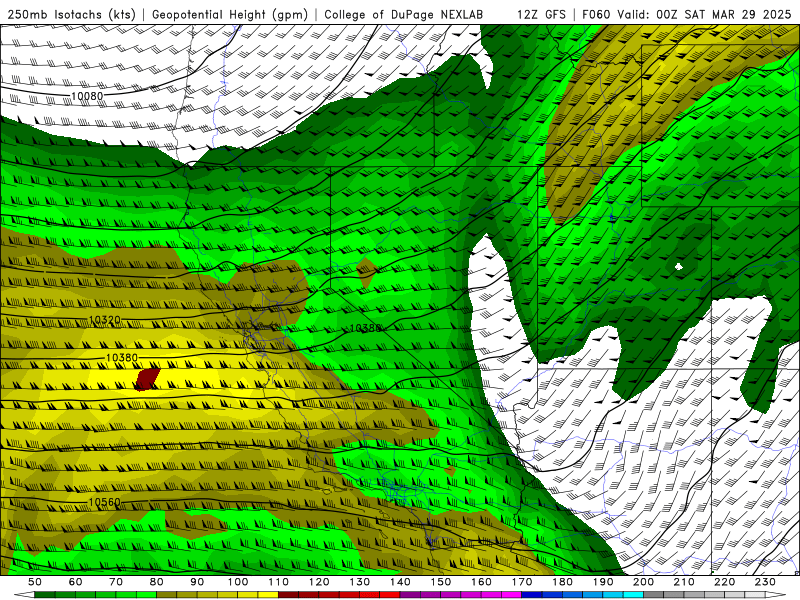This screenshot has width=800, height=600.
Task: Pick the brightest cyan swatch in the color bar
Action: (x=633, y=594)
